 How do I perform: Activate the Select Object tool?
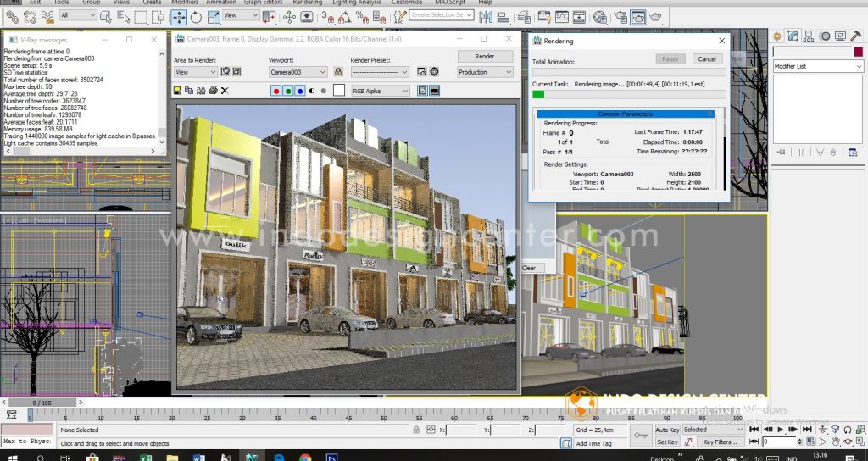pos(105,17)
